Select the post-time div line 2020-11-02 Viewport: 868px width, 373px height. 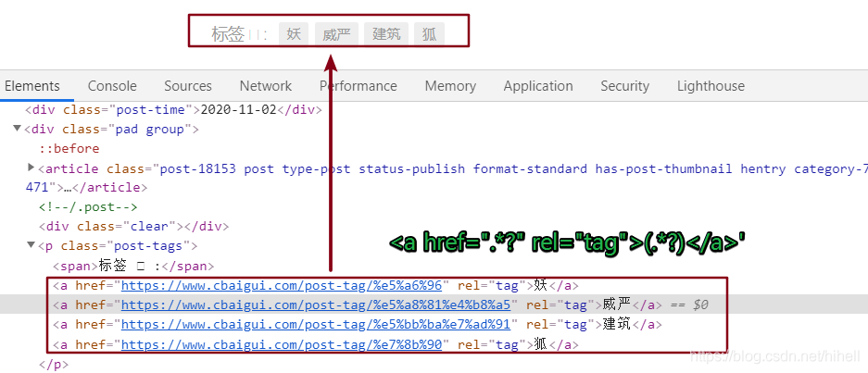173,110
